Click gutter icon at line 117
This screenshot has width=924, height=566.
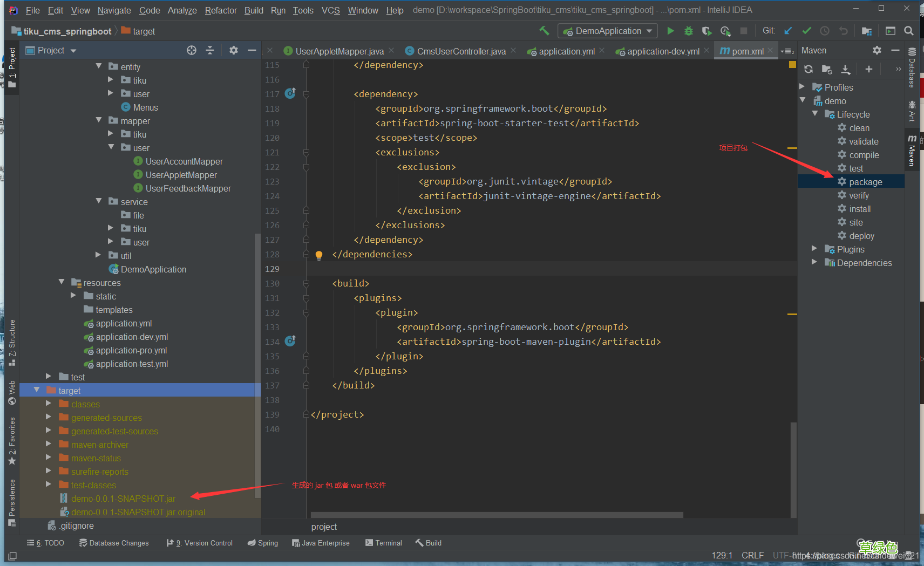click(x=290, y=93)
